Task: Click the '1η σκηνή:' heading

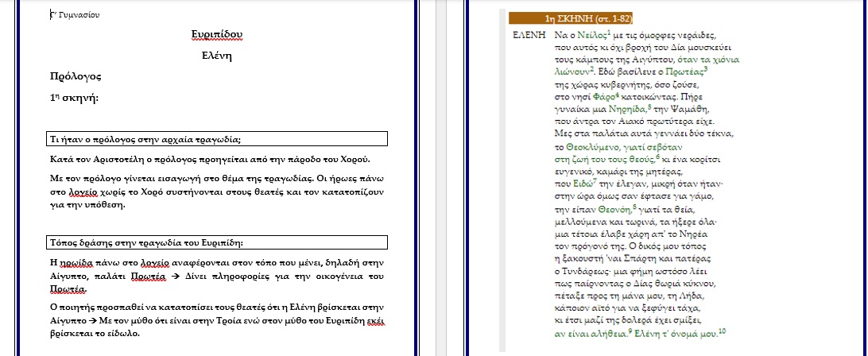Action: coord(74,99)
